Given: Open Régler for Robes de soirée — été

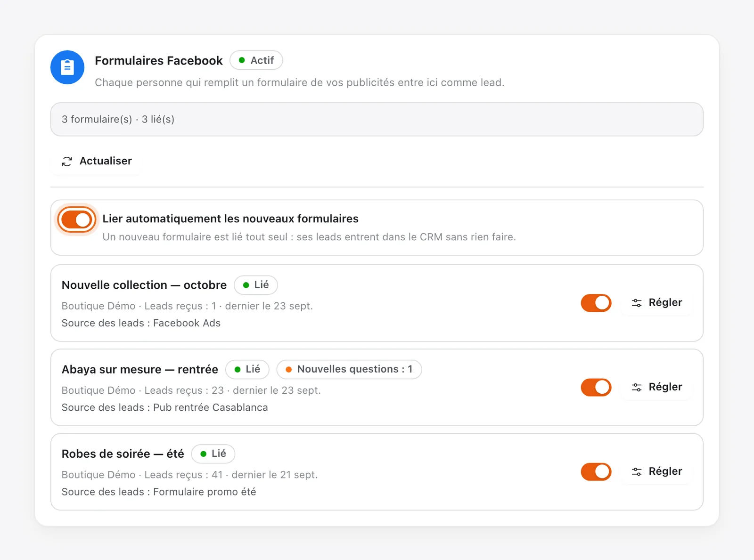Looking at the screenshot, I should [656, 471].
